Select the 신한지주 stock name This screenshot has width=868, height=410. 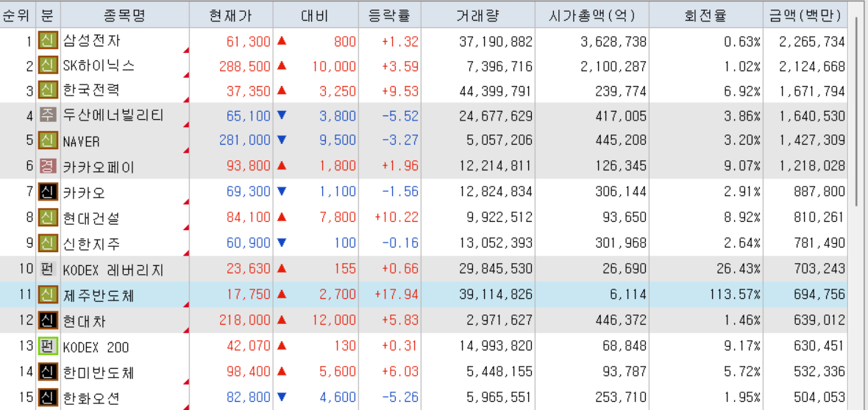point(91,243)
